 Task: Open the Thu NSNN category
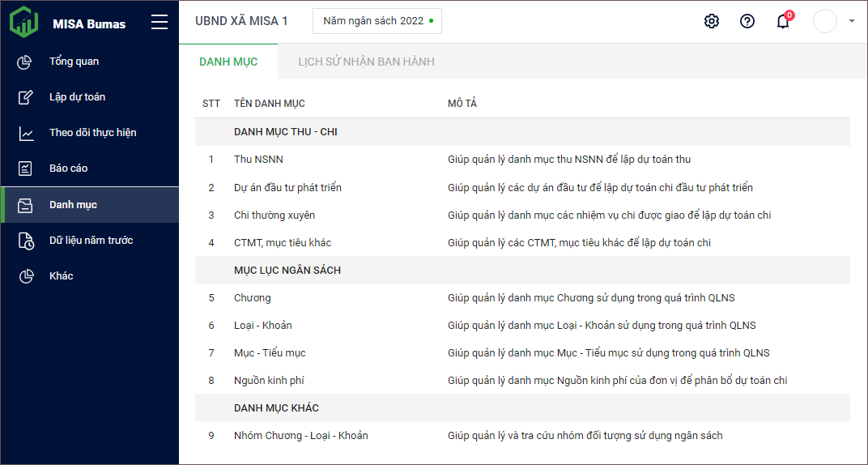coord(258,160)
